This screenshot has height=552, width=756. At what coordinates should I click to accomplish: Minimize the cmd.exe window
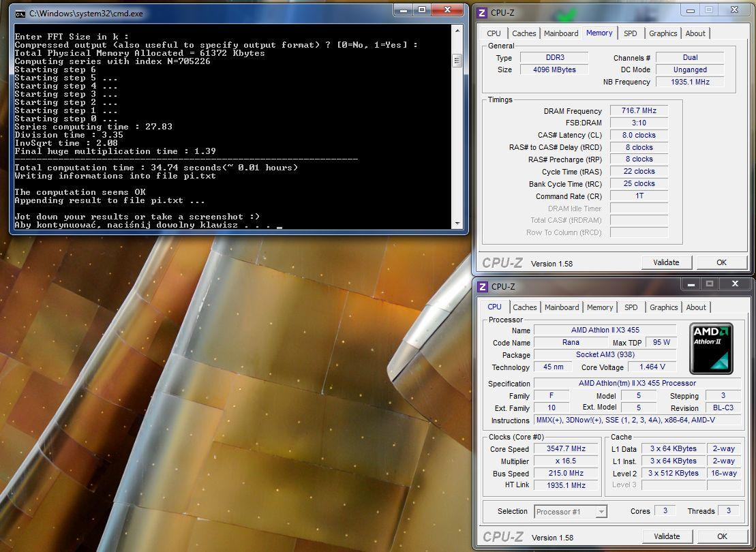[x=404, y=10]
